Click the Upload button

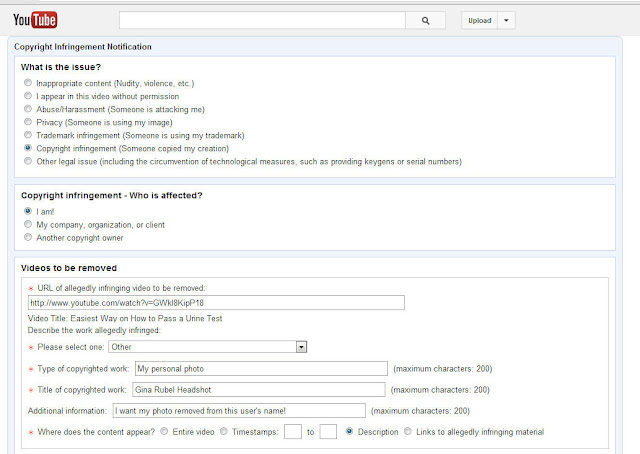point(480,20)
